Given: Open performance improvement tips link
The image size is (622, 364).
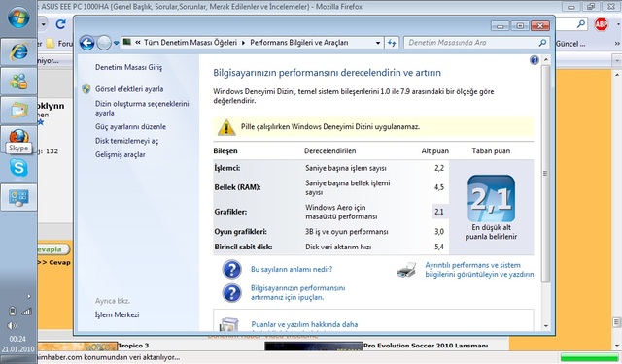Looking at the screenshot, I should tap(298, 293).
